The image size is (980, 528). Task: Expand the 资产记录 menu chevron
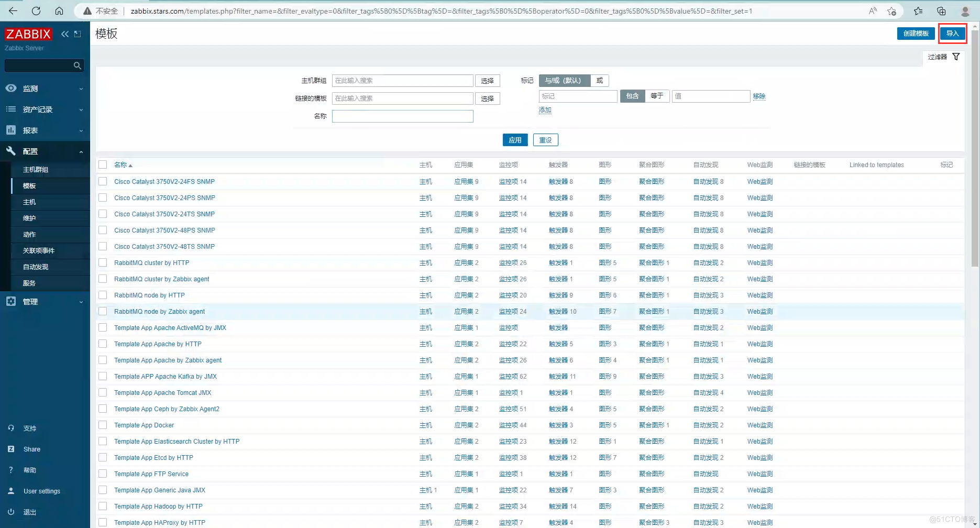click(x=81, y=109)
